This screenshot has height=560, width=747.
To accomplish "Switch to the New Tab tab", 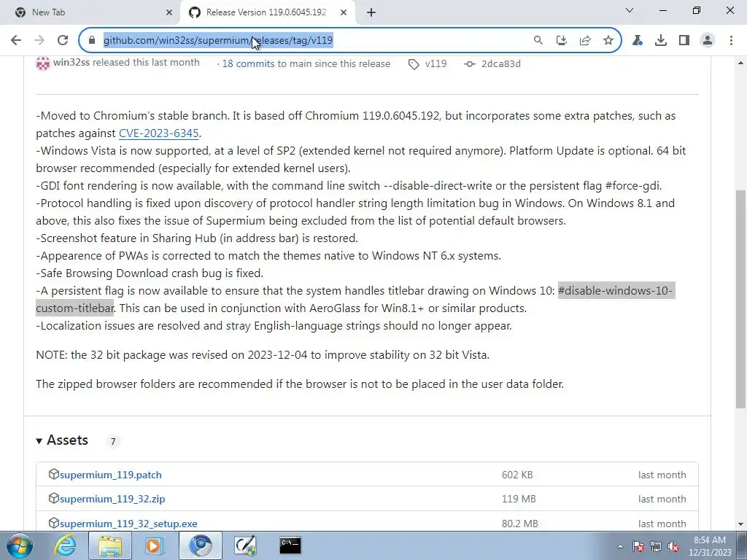I will 90,12.
